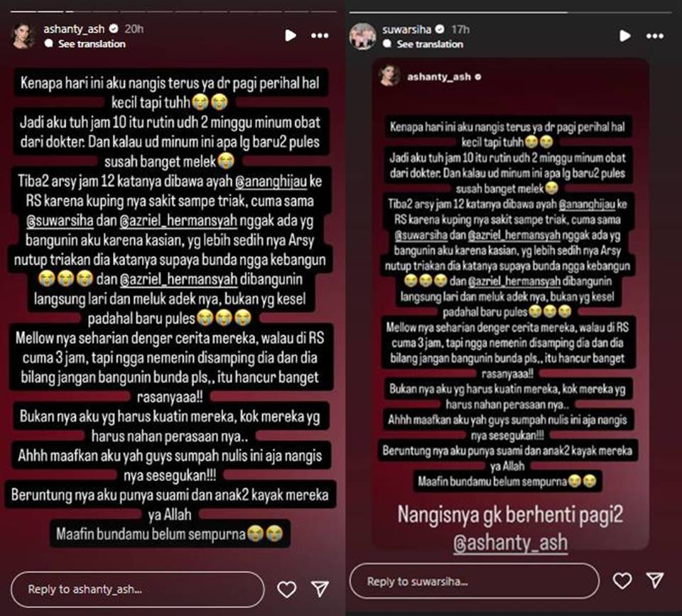Viewport: 682px width, 616px height.
Task: Open ashanty_ash profile picture in left story
Action: (x=23, y=36)
